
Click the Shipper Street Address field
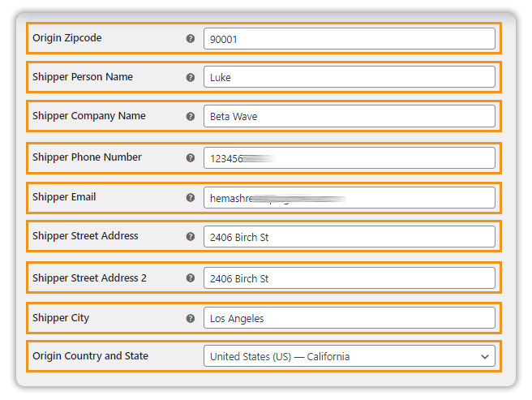pyautogui.click(x=349, y=237)
